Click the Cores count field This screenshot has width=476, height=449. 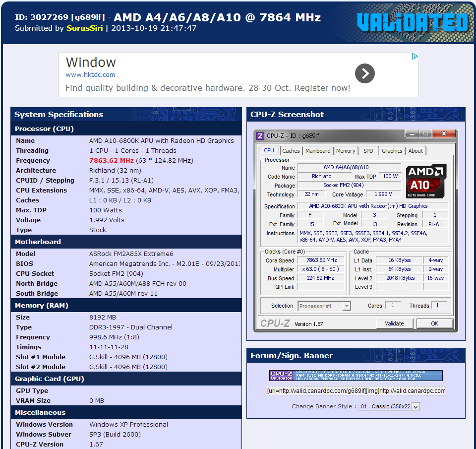pyautogui.click(x=393, y=305)
